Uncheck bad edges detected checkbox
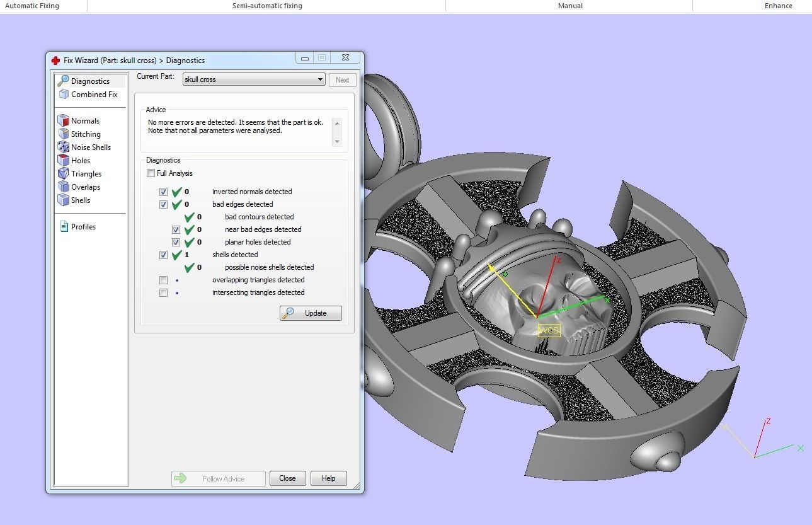Screen dimensions: 812x525 [x=163, y=204]
